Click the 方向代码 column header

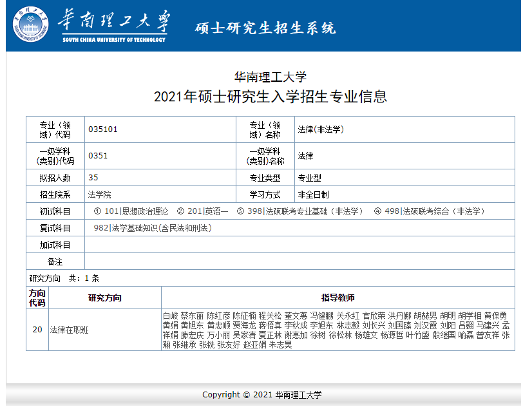coord(37,298)
